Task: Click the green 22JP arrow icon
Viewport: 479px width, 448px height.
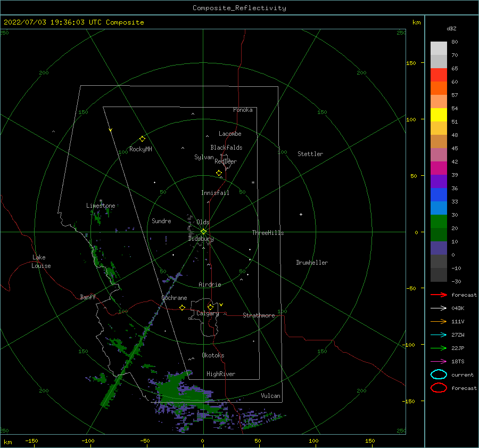Action: (x=439, y=348)
